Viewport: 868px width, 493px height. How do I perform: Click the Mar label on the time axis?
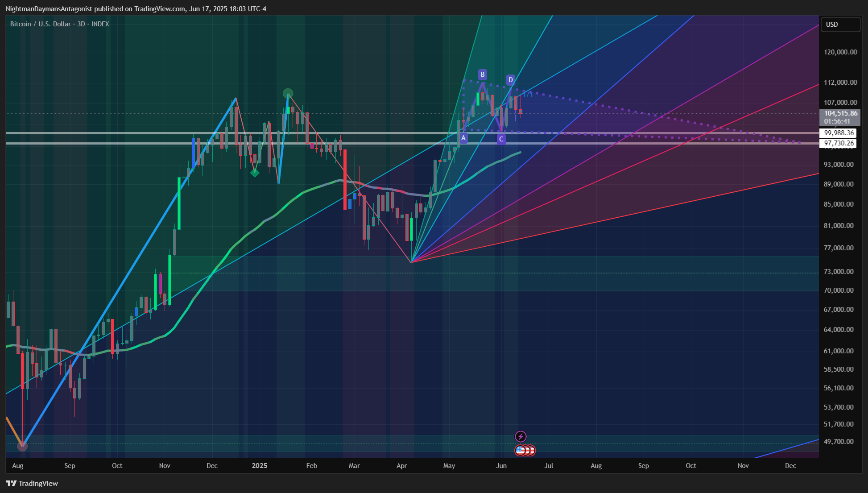[x=354, y=466]
